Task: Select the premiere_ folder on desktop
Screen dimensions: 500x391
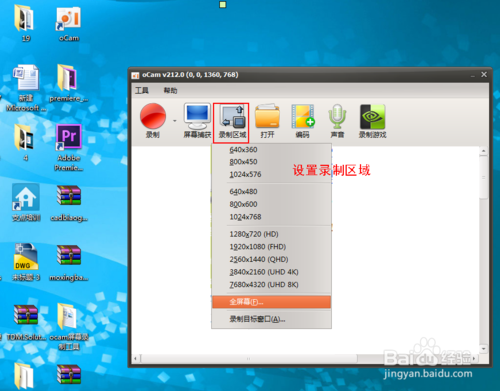Action: pos(69,83)
